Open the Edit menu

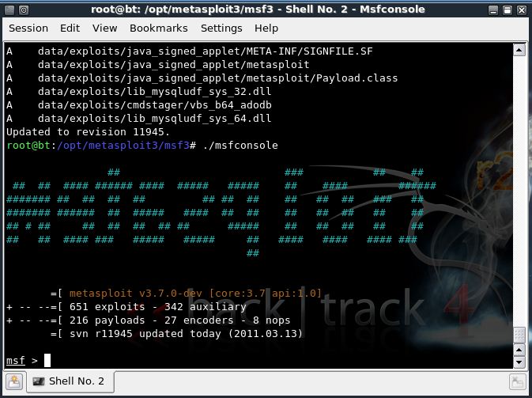click(70, 28)
